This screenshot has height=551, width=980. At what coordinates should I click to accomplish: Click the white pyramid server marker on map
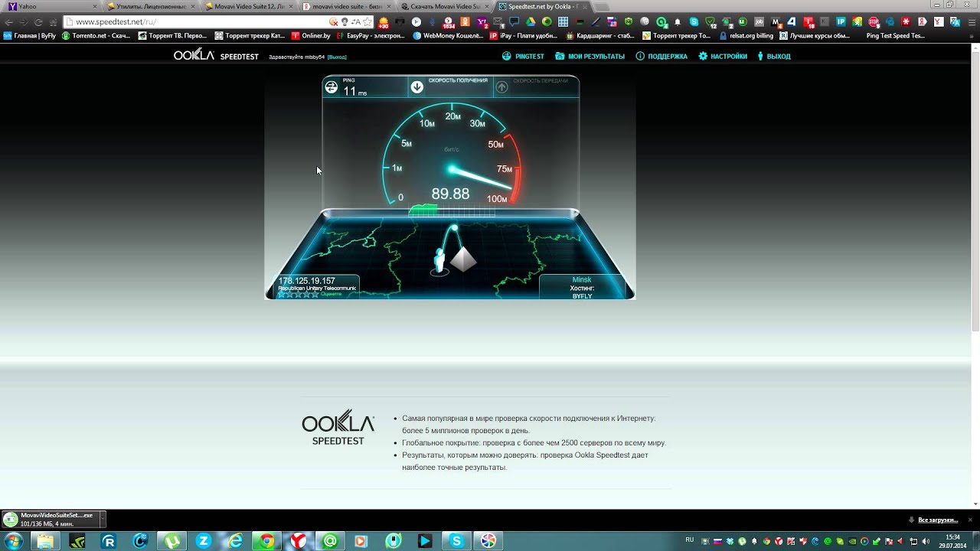coord(463,259)
